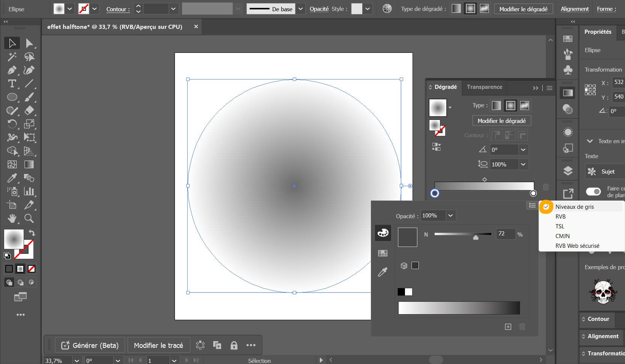Screen dimensions: 625x364
Task: Open Alignement link in control bar
Action: point(575,9)
